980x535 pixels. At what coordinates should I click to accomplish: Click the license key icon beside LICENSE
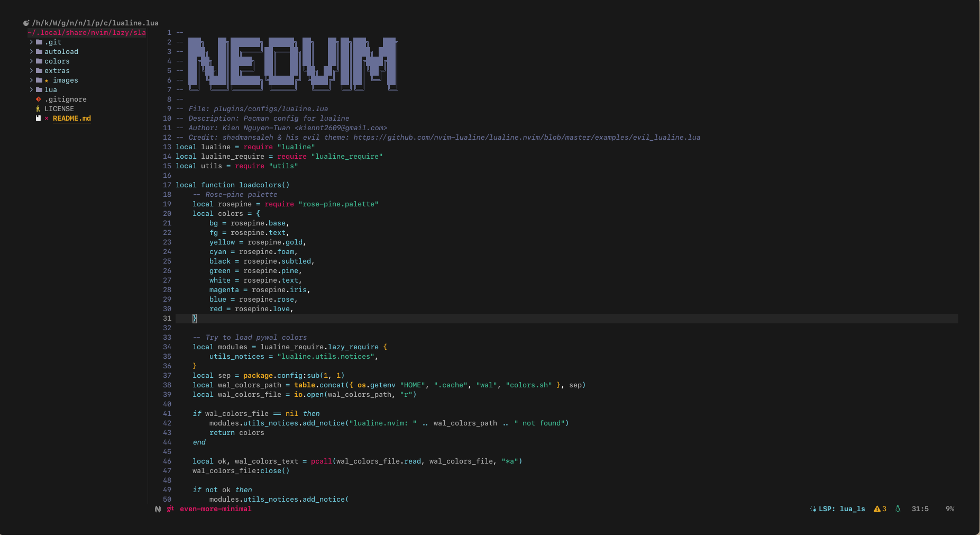click(38, 108)
